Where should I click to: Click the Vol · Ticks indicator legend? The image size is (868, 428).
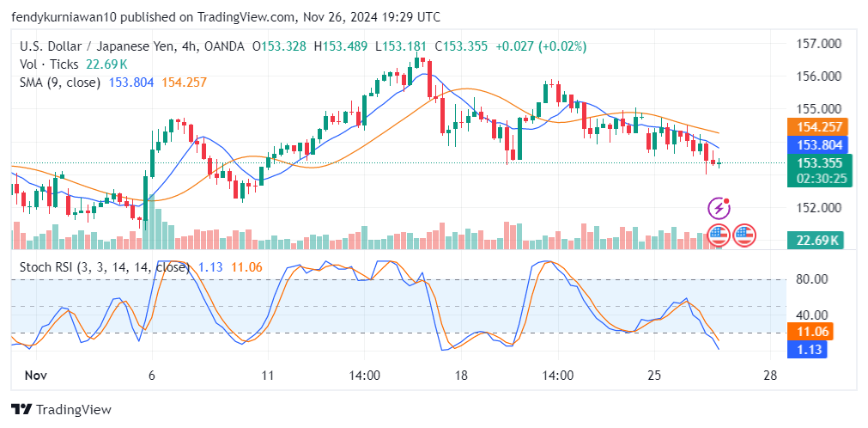click(49, 64)
